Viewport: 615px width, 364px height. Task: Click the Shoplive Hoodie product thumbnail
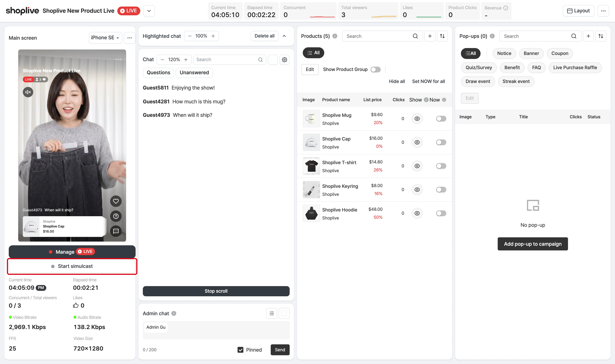point(311,213)
